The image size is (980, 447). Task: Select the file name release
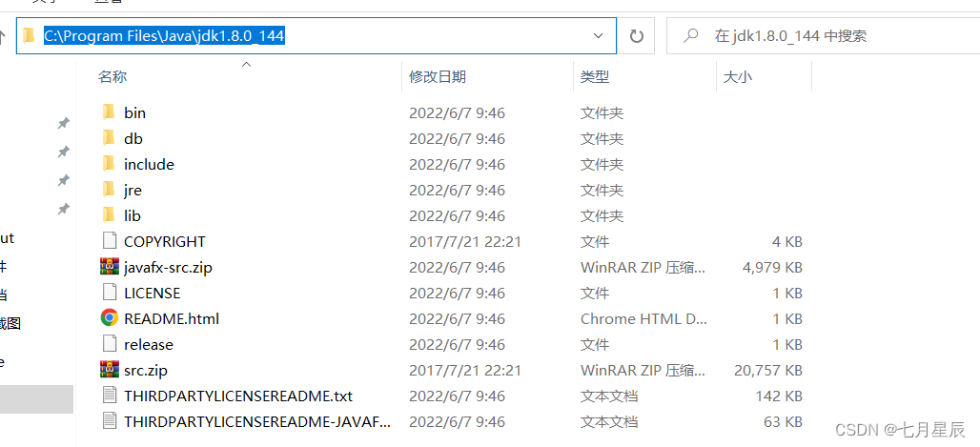[149, 344]
